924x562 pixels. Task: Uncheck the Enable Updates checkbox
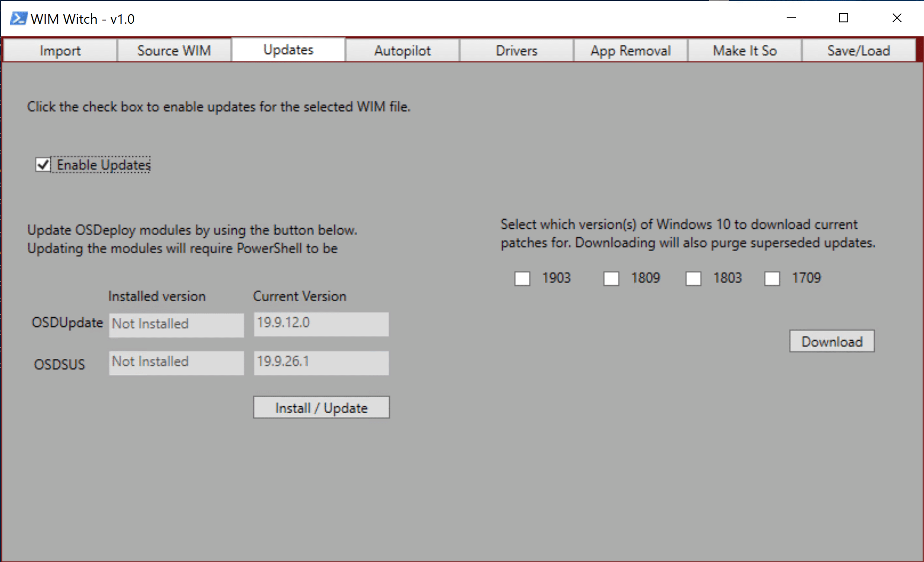pyautogui.click(x=43, y=164)
